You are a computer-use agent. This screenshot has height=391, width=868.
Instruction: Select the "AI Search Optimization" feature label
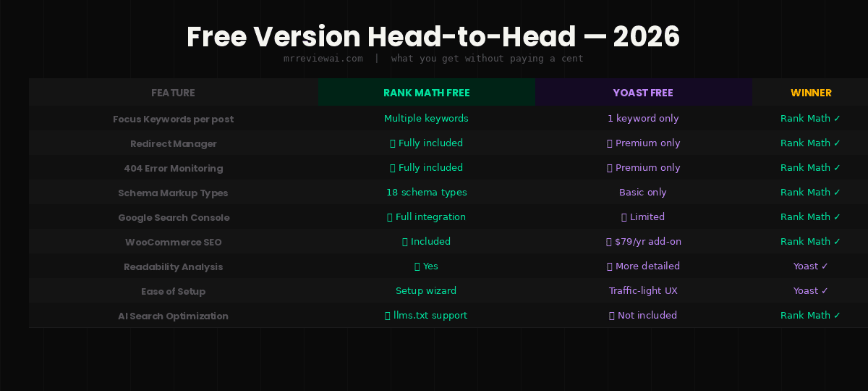tap(174, 316)
